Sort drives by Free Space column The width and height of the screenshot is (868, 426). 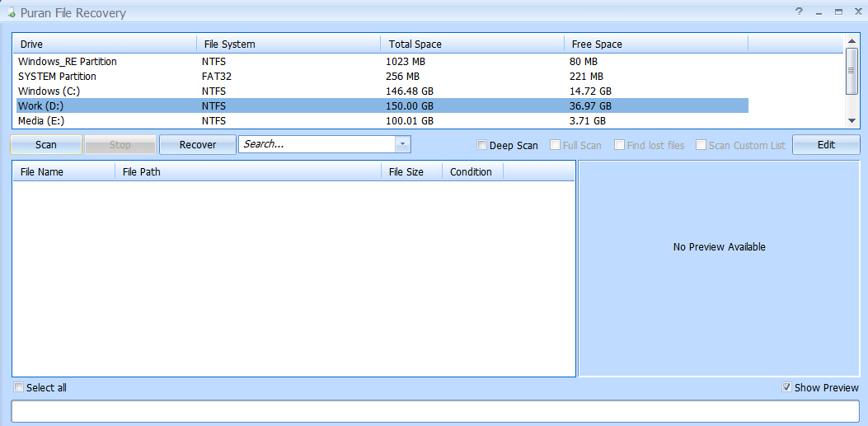click(x=655, y=44)
